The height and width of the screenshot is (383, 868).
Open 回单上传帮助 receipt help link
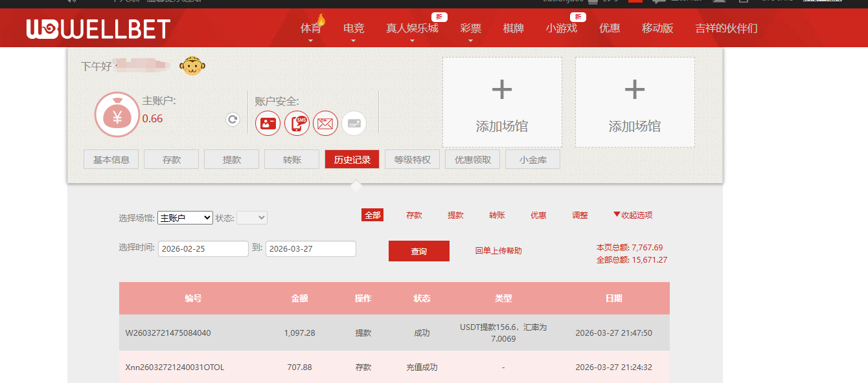tap(498, 251)
